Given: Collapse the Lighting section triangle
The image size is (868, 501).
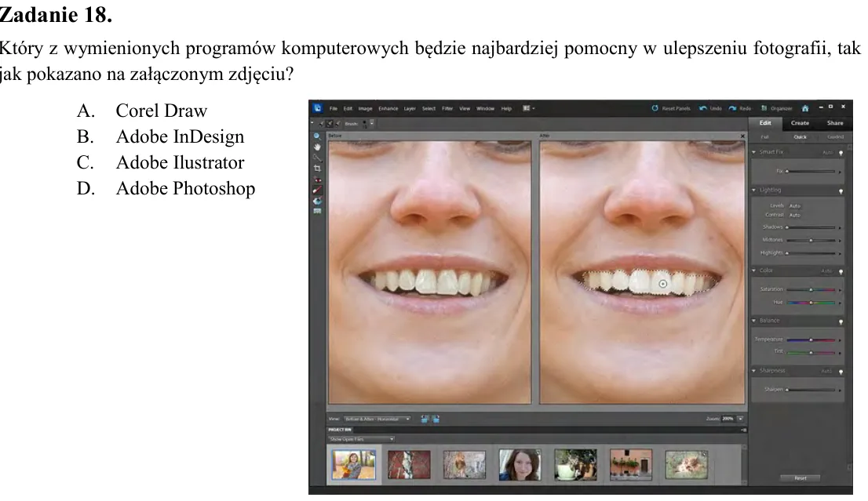Looking at the screenshot, I should coord(753,191).
